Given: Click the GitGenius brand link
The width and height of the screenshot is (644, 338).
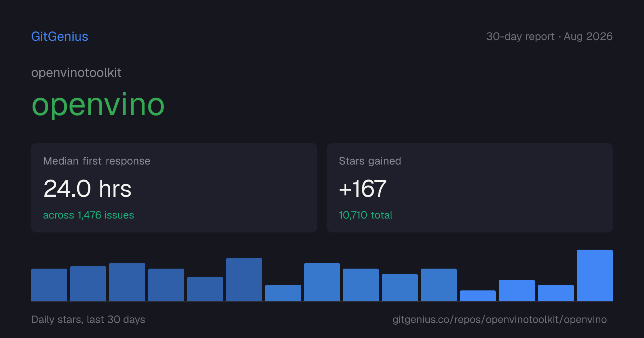Looking at the screenshot, I should 60,36.
